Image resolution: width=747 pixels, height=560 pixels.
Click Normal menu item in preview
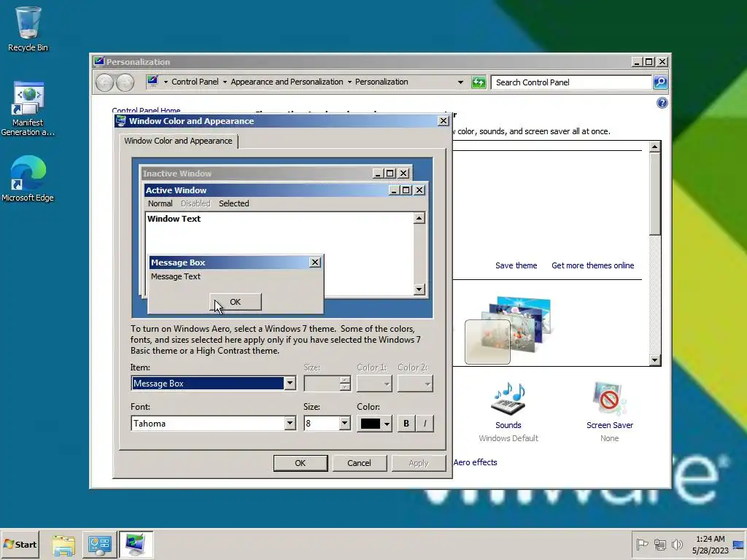(x=160, y=204)
